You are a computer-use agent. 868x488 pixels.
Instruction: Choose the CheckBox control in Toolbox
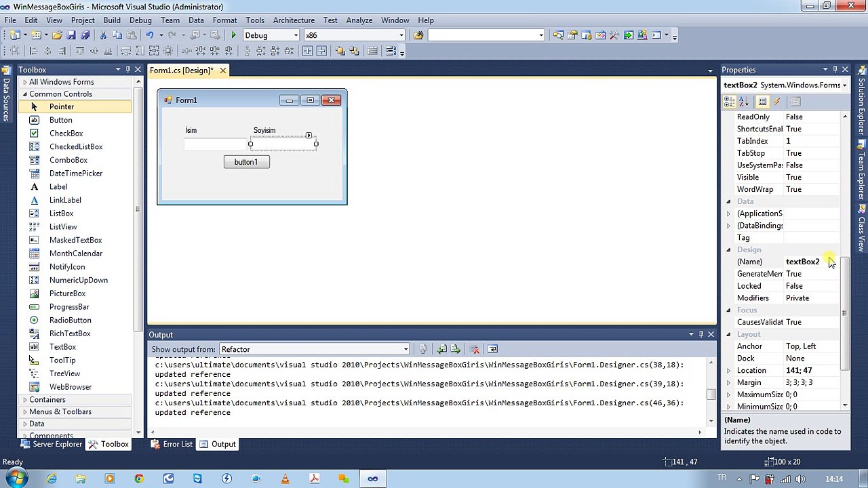[66, 134]
